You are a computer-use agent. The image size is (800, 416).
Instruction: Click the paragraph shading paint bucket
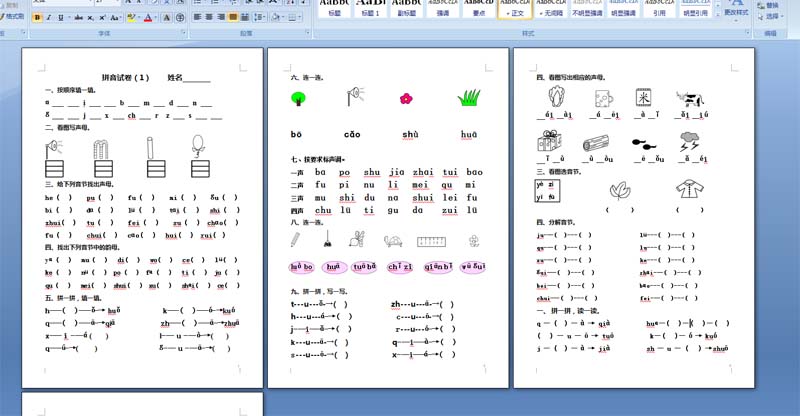276,17
